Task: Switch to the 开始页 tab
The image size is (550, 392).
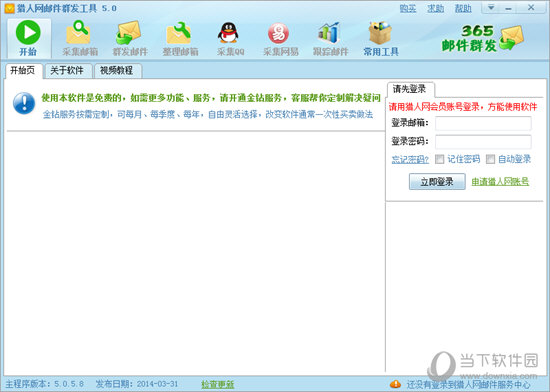Action: pyautogui.click(x=23, y=70)
